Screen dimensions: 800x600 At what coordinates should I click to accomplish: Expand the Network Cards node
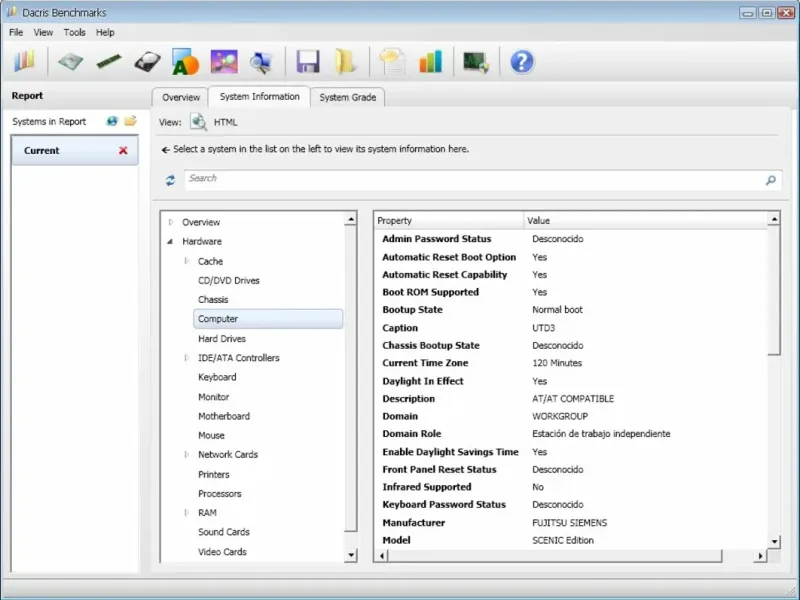click(x=186, y=455)
